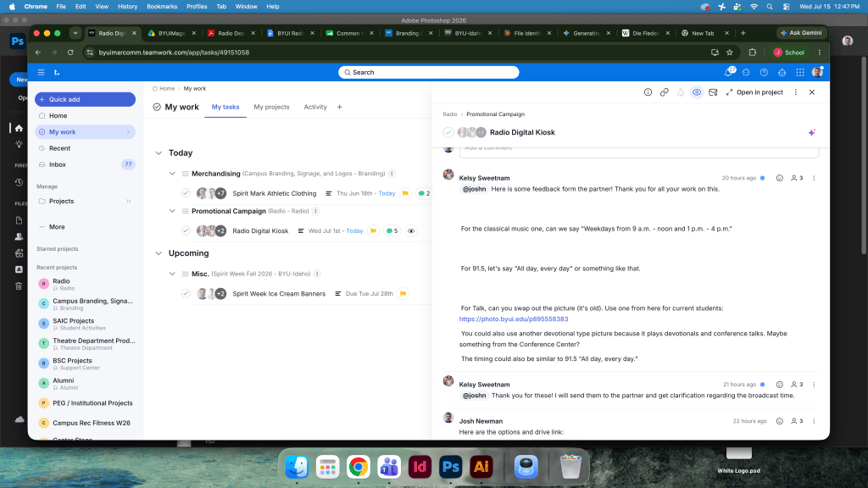Collapse the Today section

(x=159, y=152)
